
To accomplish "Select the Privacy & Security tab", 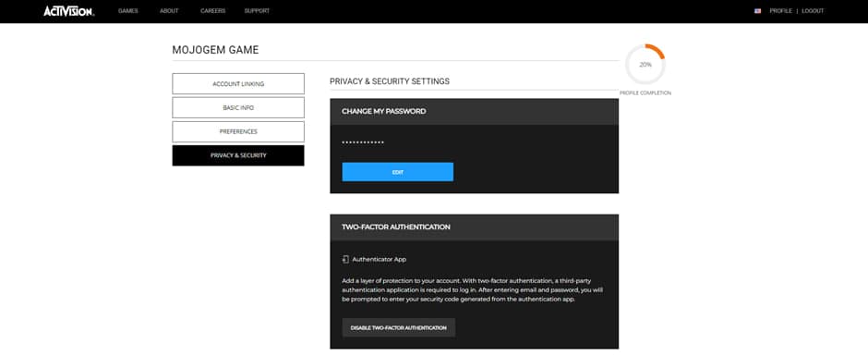I will click(238, 155).
